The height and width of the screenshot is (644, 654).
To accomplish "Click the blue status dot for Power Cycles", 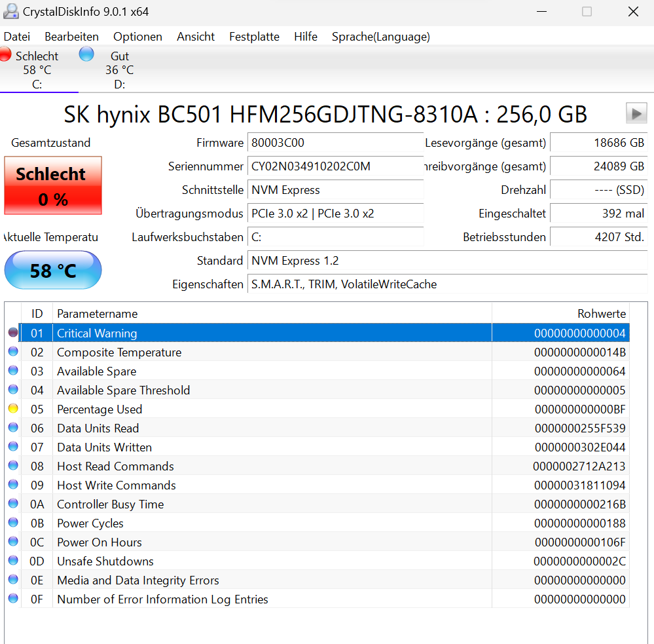I will coord(13,522).
